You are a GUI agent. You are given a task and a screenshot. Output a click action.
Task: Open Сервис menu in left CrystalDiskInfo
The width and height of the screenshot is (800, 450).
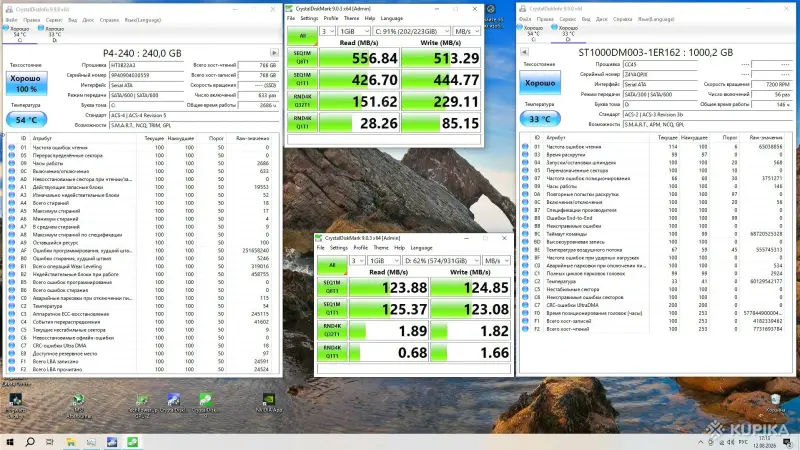[x=54, y=20]
